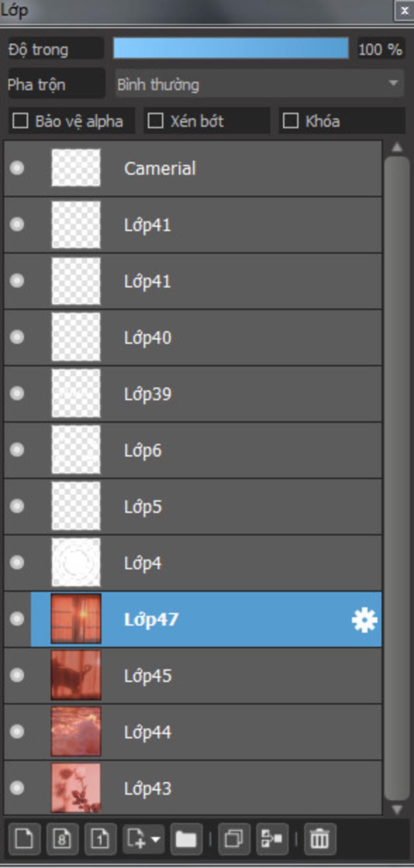Create a new layer folder
Screen dimensions: 414x868
186,838
